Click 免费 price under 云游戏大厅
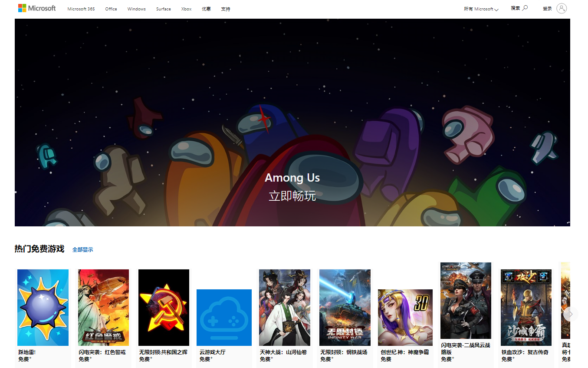The height and width of the screenshot is (368, 588). [x=206, y=359]
